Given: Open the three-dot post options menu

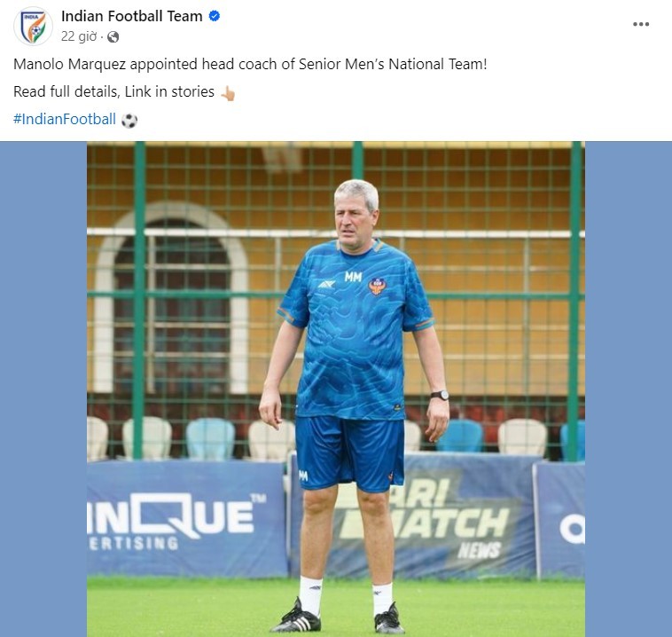Looking at the screenshot, I should [641, 24].
